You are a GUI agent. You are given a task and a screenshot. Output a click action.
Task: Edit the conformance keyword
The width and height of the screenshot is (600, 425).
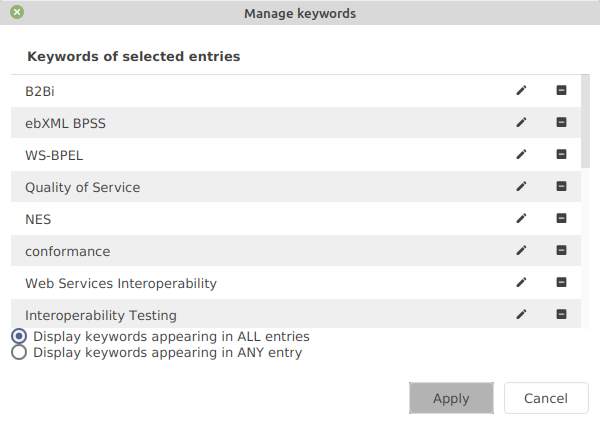521,251
